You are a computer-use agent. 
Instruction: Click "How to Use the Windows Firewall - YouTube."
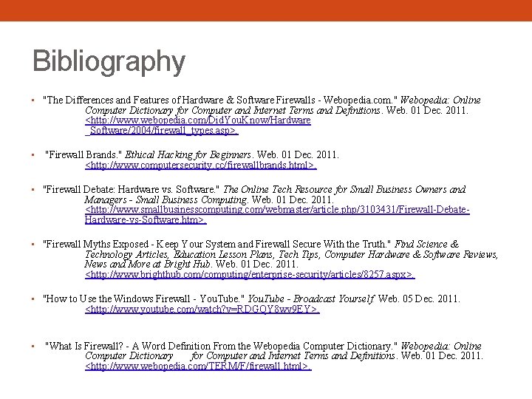pos(144,299)
